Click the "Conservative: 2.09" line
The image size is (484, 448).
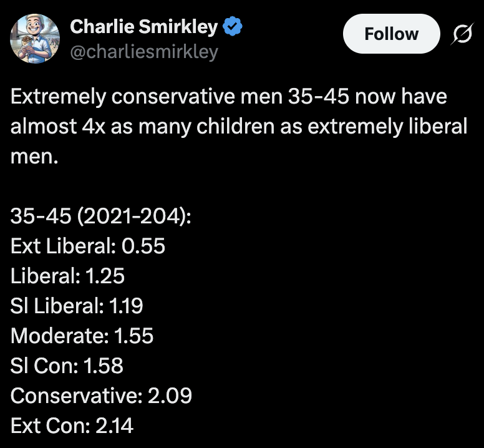pyautogui.click(x=101, y=396)
